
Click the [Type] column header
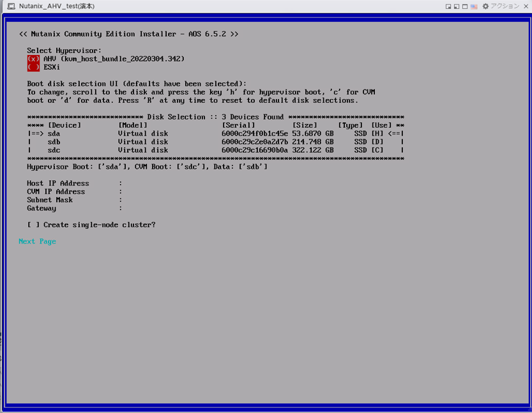tap(351, 125)
